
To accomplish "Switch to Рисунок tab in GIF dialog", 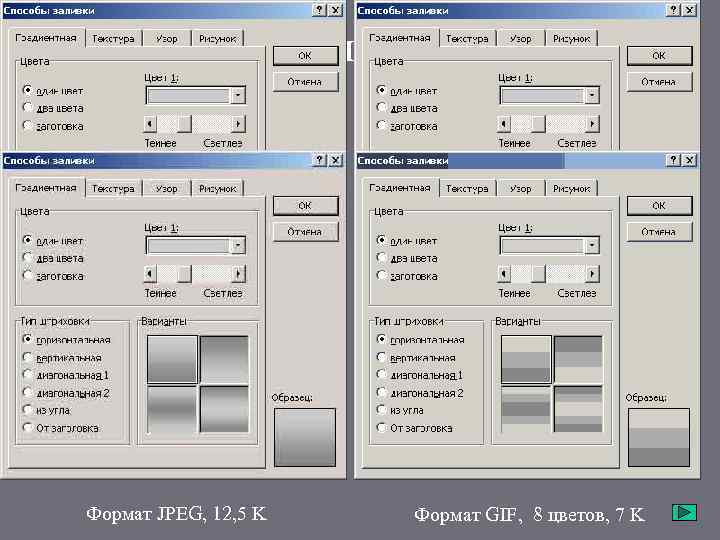I will pos(571,189).
